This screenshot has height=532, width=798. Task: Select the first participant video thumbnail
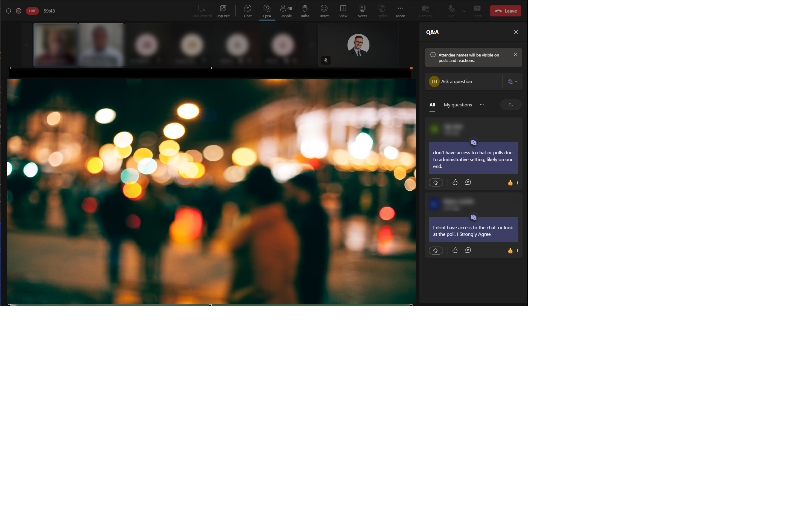pos(56,45)
